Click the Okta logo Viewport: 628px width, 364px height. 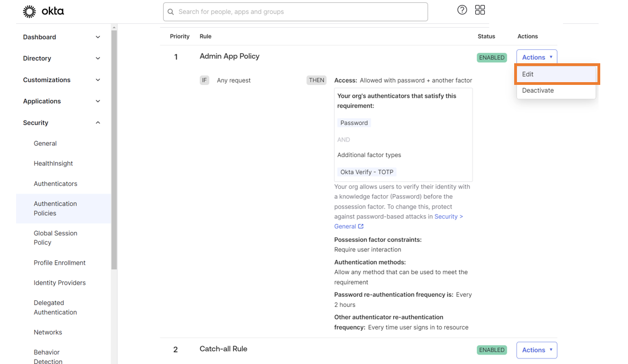(43, 11)
